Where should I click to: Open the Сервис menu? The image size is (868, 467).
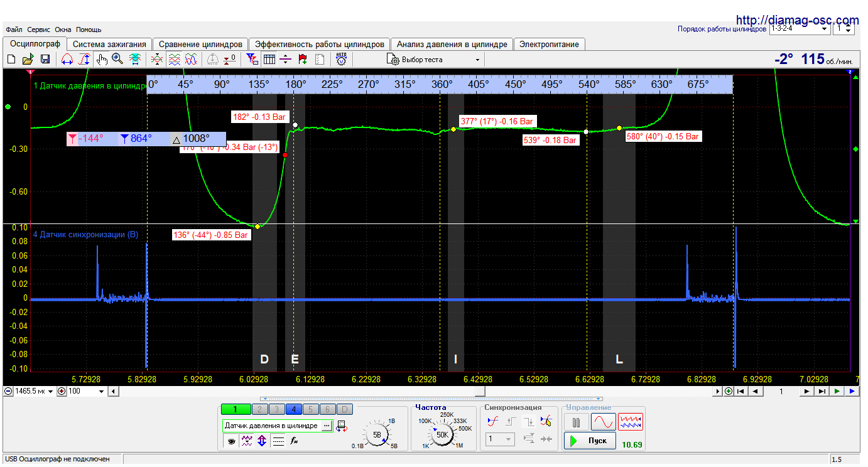tap(39, 30)
